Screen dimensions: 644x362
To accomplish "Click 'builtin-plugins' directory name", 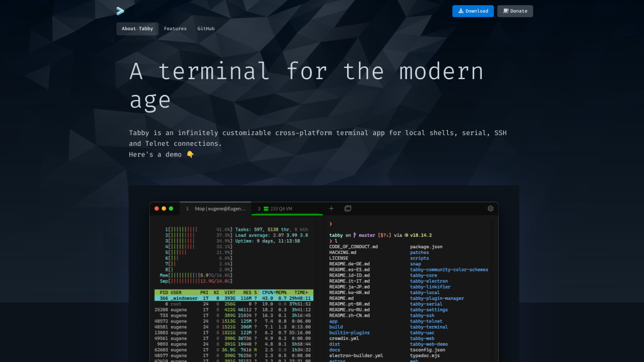I will [x=349, y=333].
